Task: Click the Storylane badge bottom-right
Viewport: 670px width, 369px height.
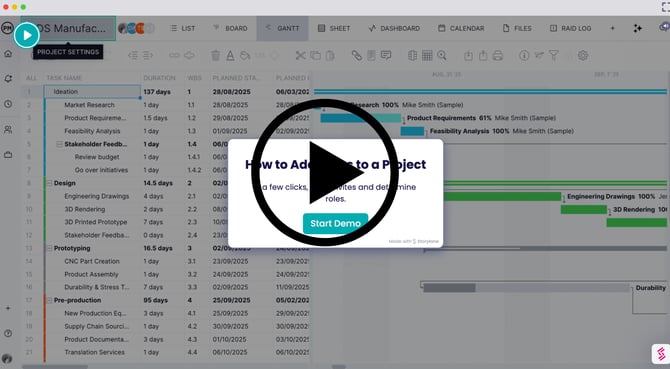Action: (x=661, y=354)
